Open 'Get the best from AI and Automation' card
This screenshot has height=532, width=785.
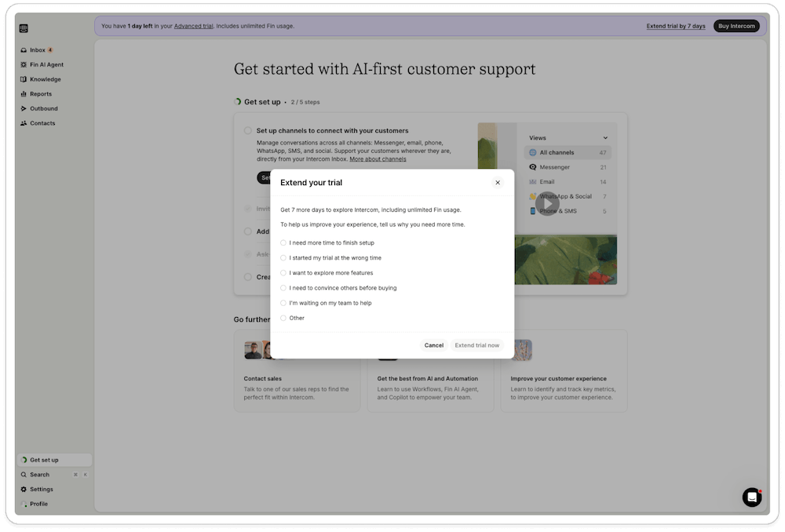tap(430, 371)
